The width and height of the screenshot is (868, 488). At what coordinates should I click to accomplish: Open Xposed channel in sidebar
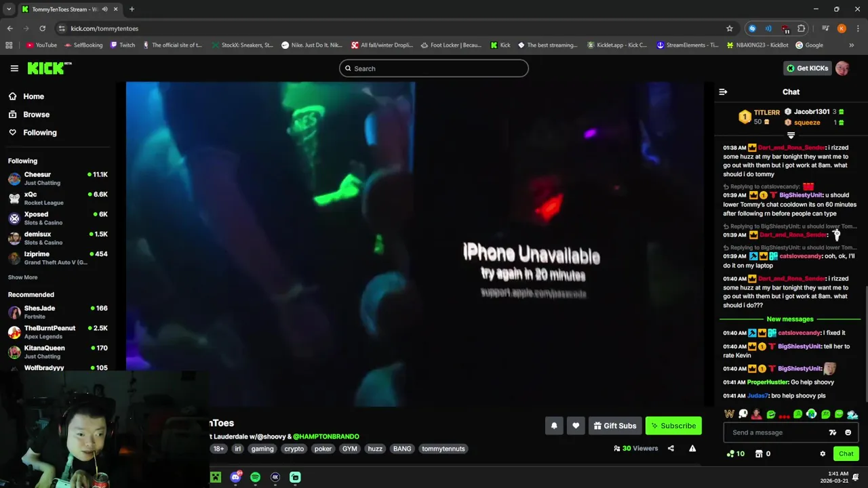click(58, 218)
